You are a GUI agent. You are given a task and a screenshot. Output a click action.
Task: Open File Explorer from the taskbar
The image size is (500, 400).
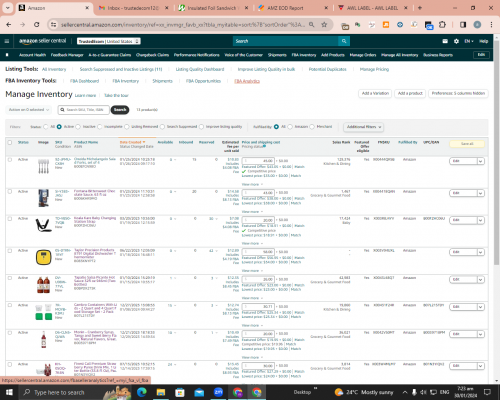point(161,392)
